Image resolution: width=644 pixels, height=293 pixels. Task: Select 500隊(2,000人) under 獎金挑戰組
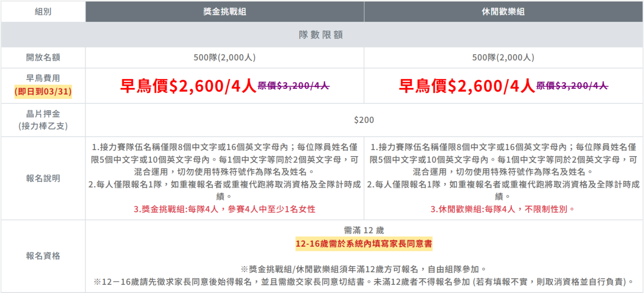[x=225, y=58]
